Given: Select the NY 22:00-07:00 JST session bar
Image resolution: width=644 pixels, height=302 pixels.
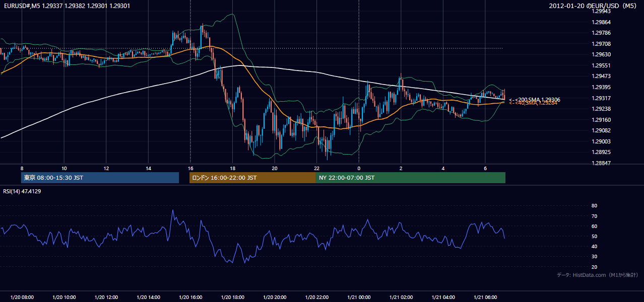Looking at the screenshot, I should point(411,178).
